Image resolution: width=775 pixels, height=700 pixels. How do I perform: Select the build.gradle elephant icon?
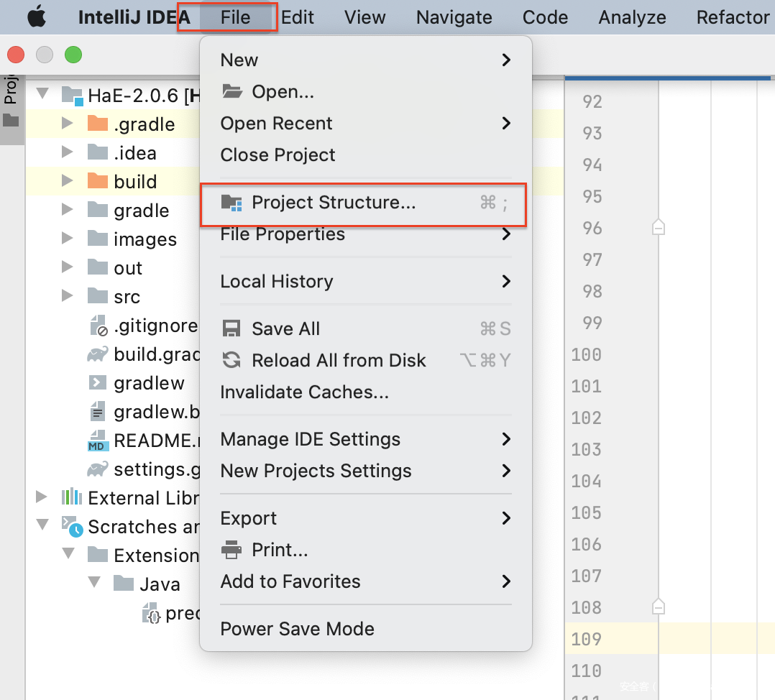point(97,354)
